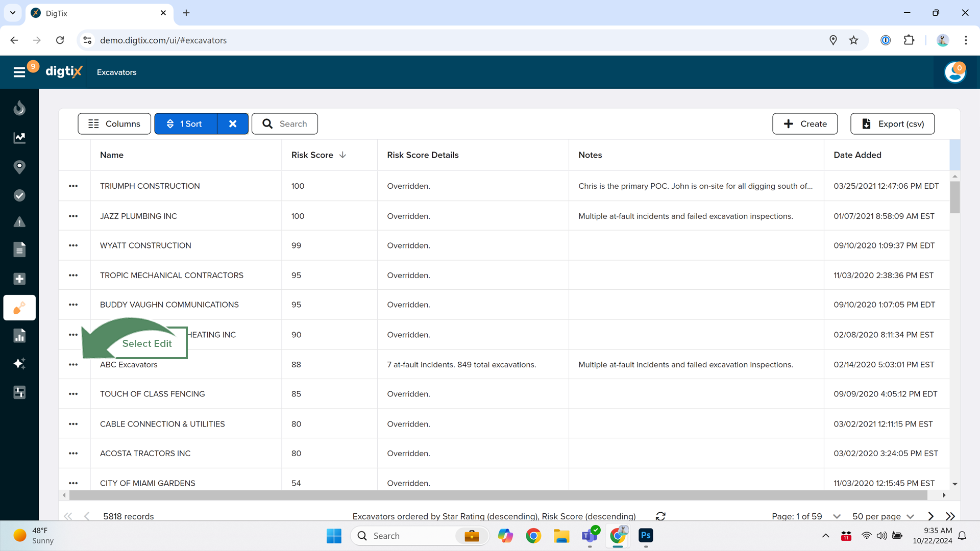Click the Export (csv) button

892,124
